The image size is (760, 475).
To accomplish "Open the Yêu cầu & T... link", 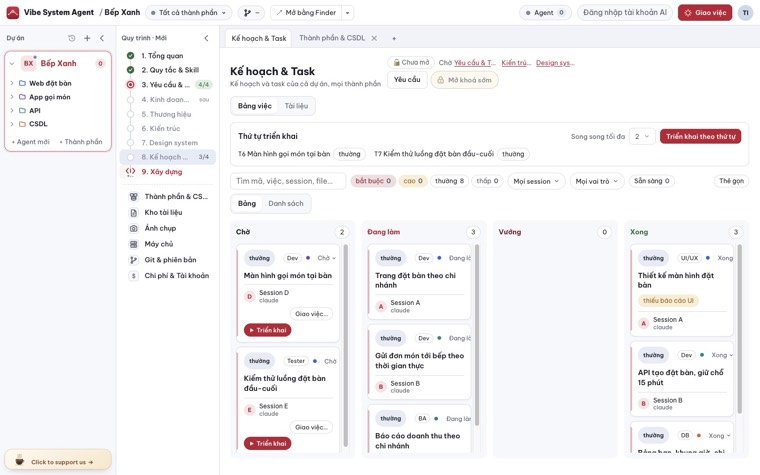I will [x=475, y=63].
